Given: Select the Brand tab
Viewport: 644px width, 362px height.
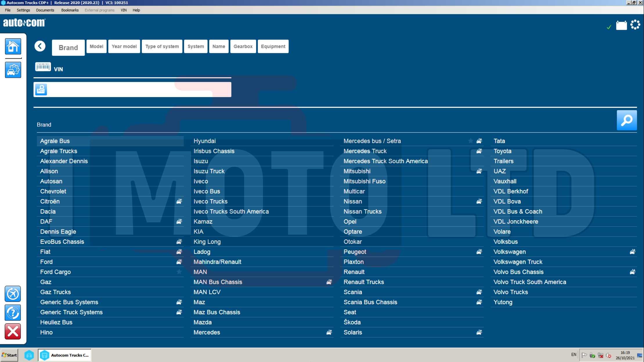Looking at the screenshot, I should pyautogui.click(x=68, y=48).
